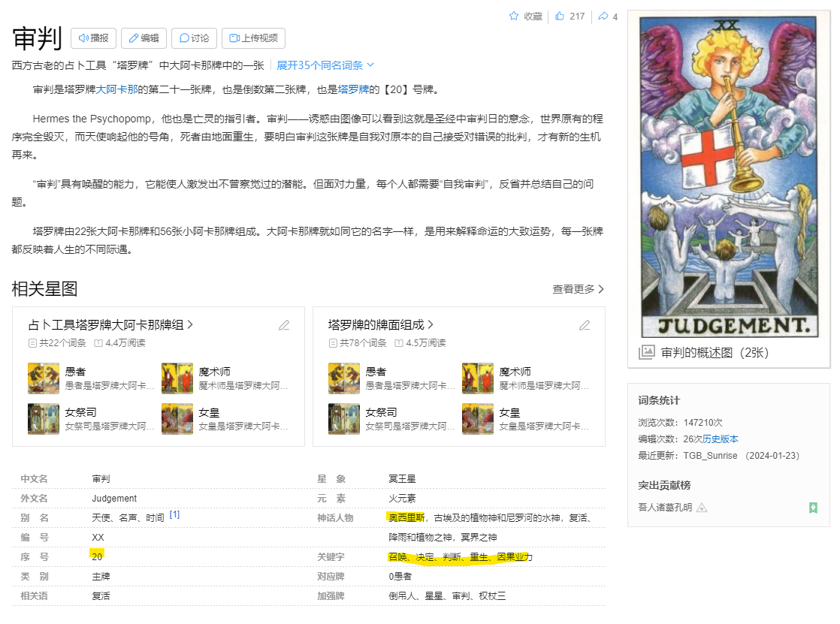Click the thumbs-up like icon
This screenshot has height=624, width=840.
point(560,17)
